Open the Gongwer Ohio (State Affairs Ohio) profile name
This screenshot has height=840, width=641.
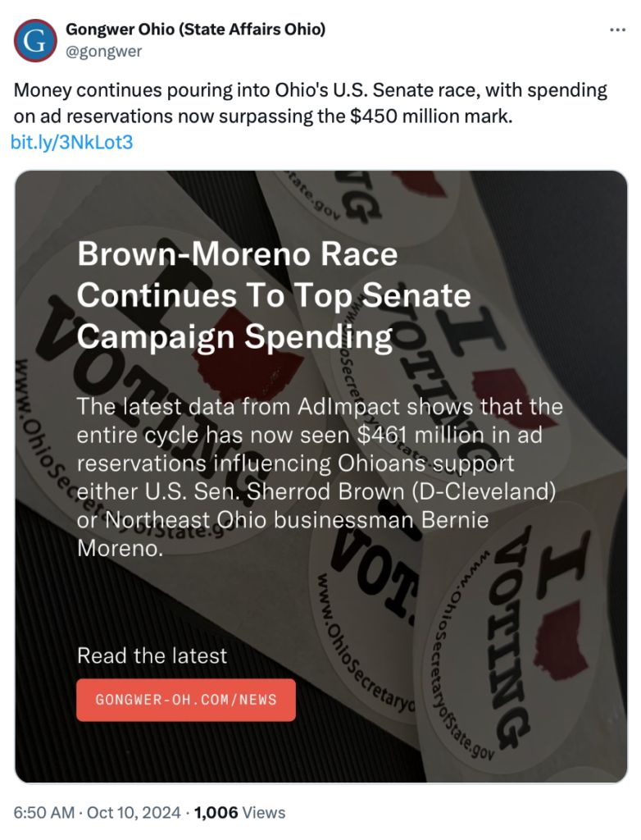pos(195,30)
